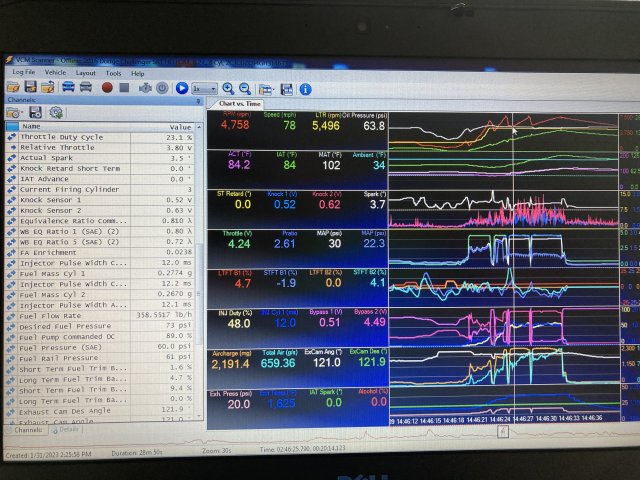Click the Aircharge gauge reading 2,191.4

click(230, 364)
